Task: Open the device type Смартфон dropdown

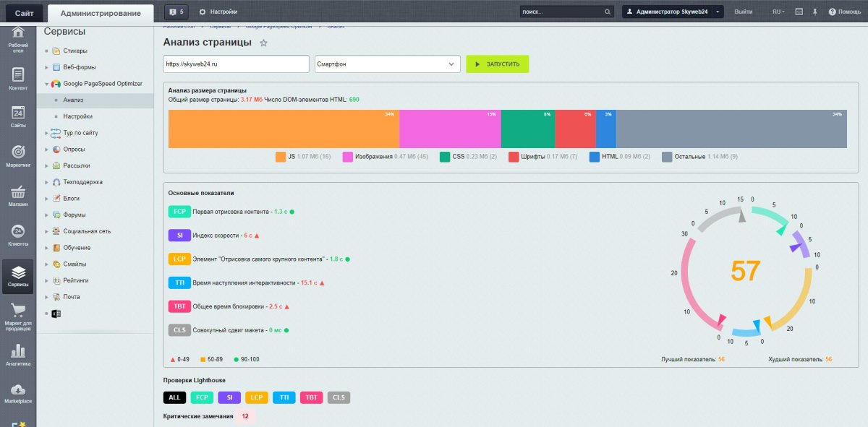Action: tap(388, 64)
